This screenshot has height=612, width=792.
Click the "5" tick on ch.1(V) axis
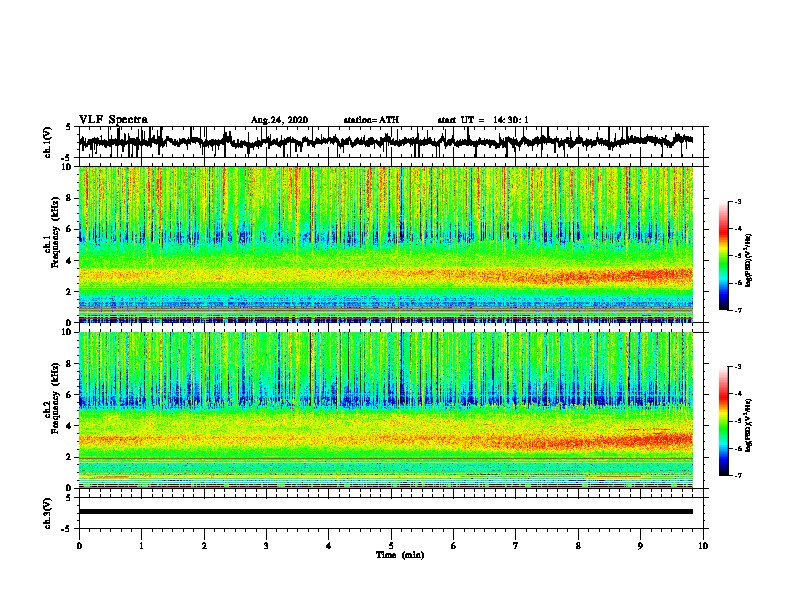[x=68, y=127]
